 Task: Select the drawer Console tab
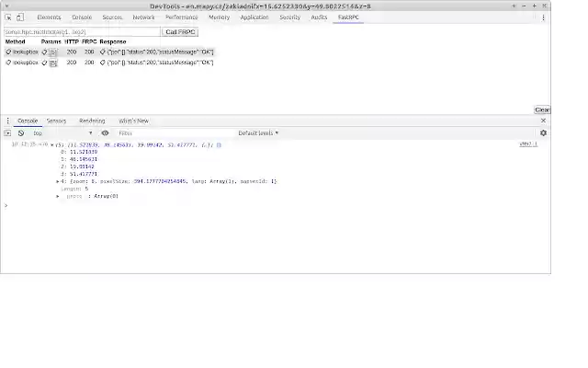(x=28, y=121)
